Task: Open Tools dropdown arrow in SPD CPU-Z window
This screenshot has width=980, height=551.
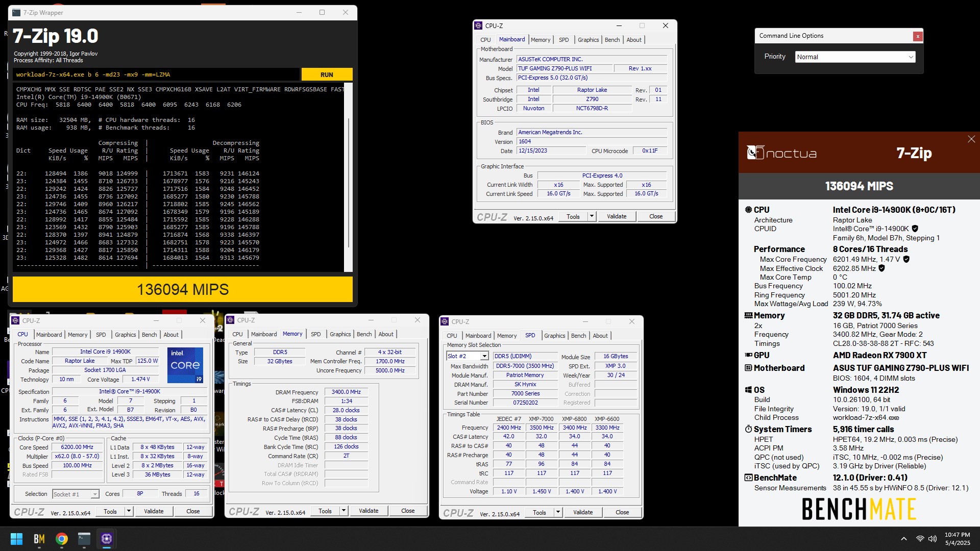Action: pos(558,512)
